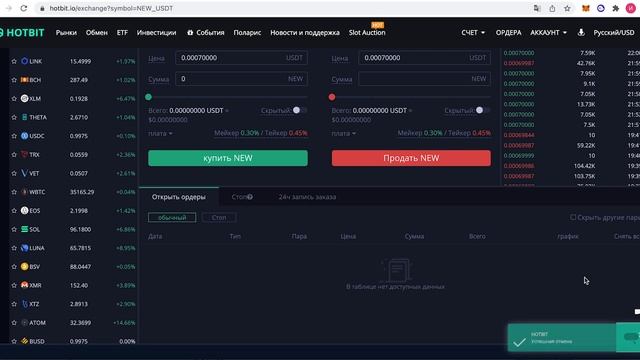Favorite XTZ with its star icon

point(14,304)
